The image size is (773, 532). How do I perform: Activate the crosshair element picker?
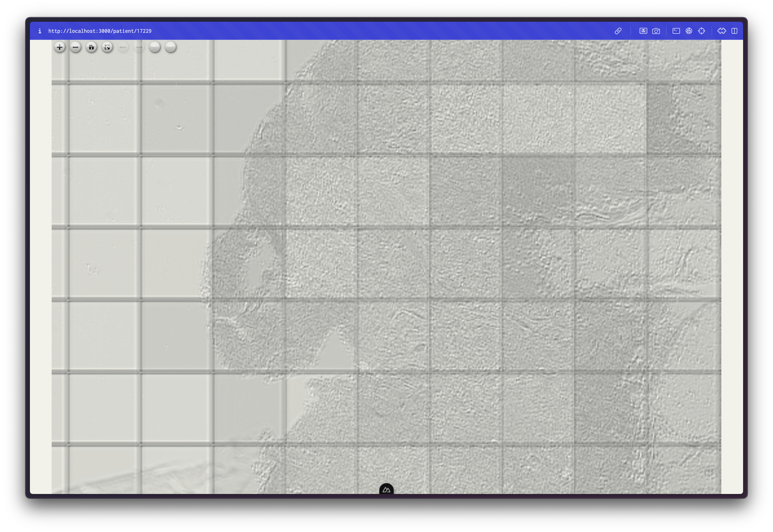pos(702,31)
